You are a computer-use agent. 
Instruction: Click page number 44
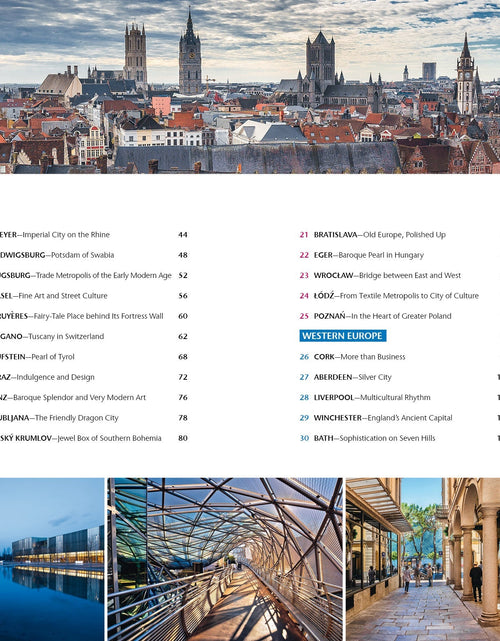point(183,235)
